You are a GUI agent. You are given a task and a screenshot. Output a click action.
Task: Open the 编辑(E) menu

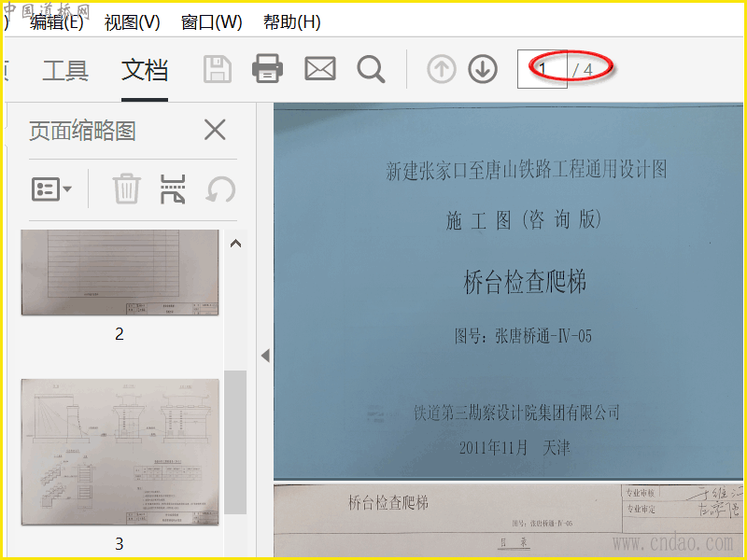point(57,21)
